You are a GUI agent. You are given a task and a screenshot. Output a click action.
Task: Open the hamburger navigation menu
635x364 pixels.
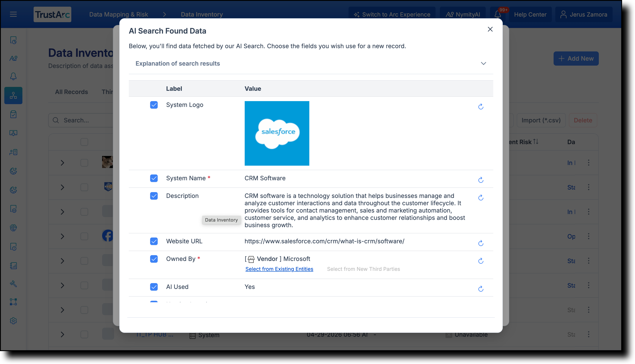coord(13,14)
